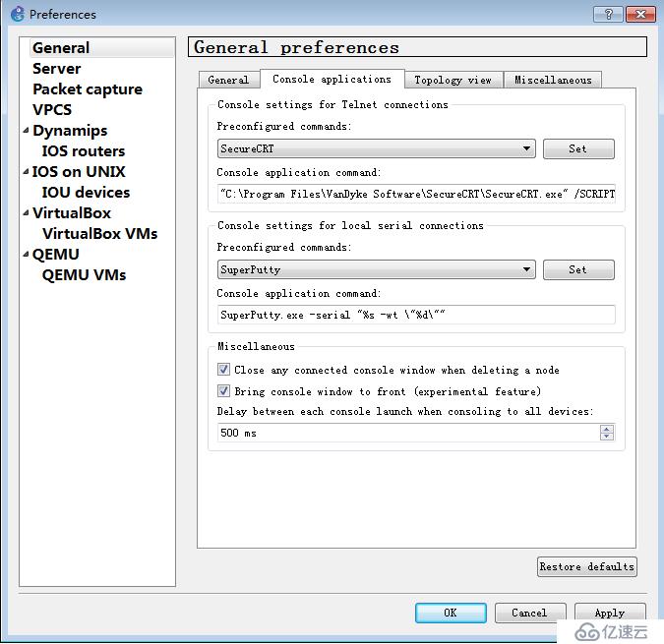Screen dimensions: 664x644
Task: Click Restore defaults button
Action: point(587,566)
